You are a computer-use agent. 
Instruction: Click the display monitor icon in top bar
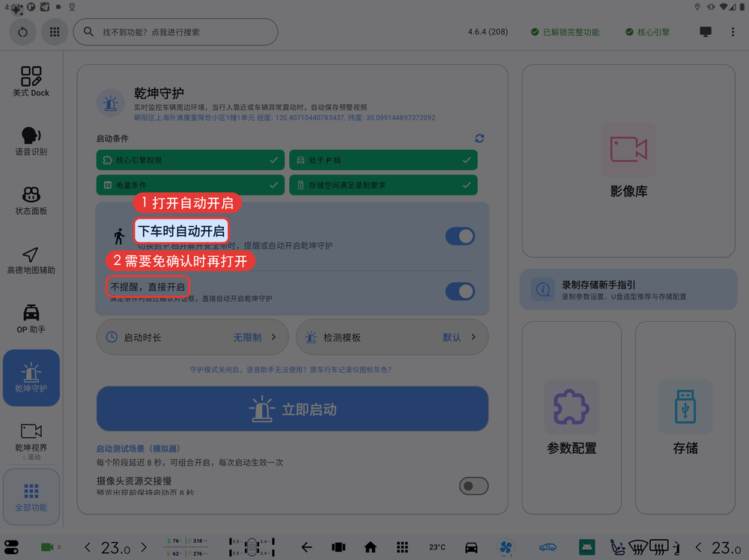(x=705, y=32)
